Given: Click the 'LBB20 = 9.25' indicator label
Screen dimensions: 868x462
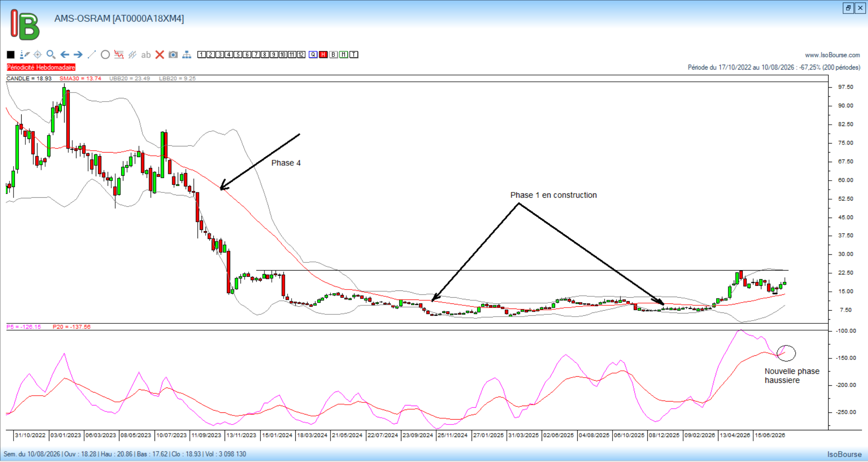Looking at the screenshot, I should pyautogui.click(x=177, y=79).
